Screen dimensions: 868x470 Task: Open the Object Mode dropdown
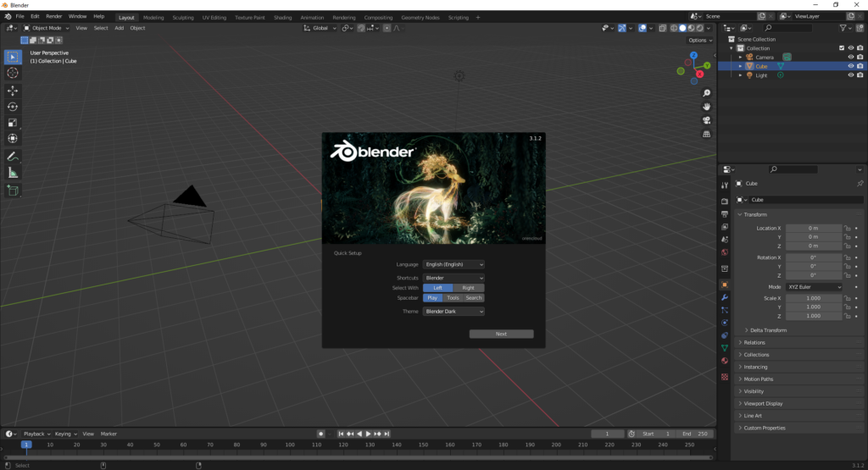(46, 28)
